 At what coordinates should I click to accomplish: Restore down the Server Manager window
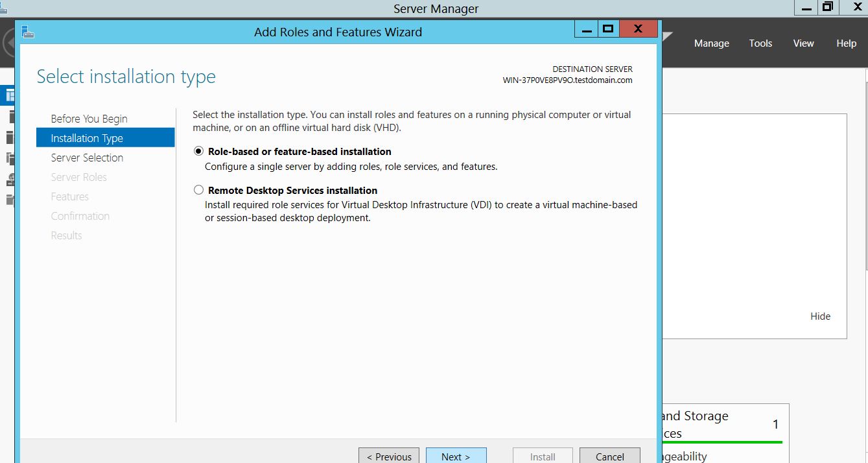point(827,8)
